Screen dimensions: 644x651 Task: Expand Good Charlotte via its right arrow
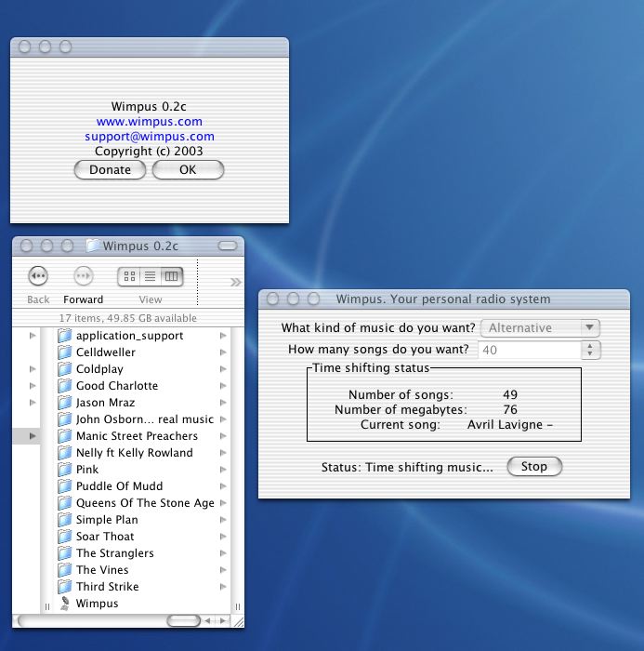(x=223, y=386)
